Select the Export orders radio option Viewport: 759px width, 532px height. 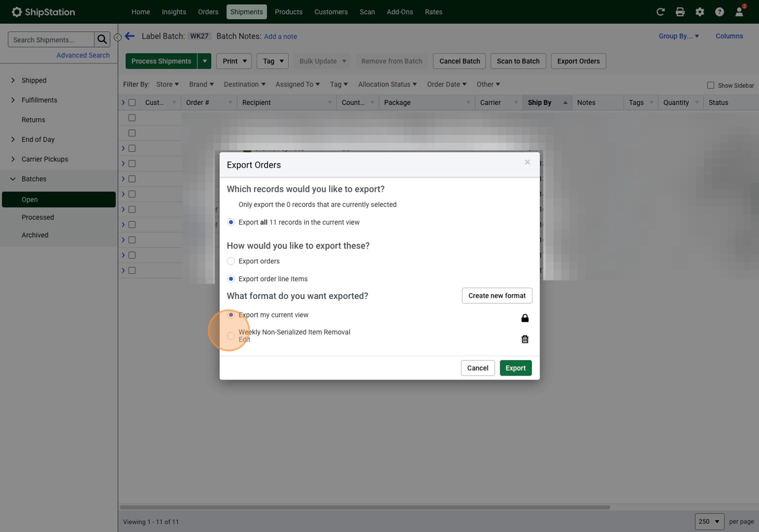coord(231,261)
